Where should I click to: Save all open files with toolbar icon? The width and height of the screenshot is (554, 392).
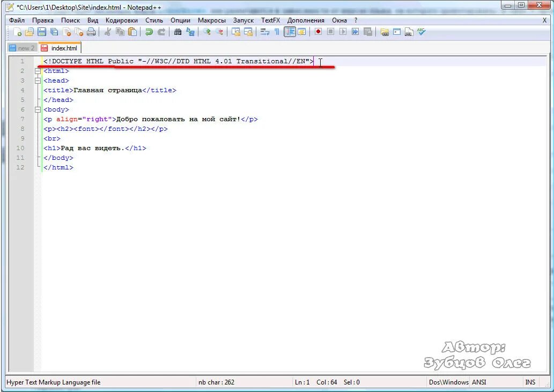tap(53, 32)
